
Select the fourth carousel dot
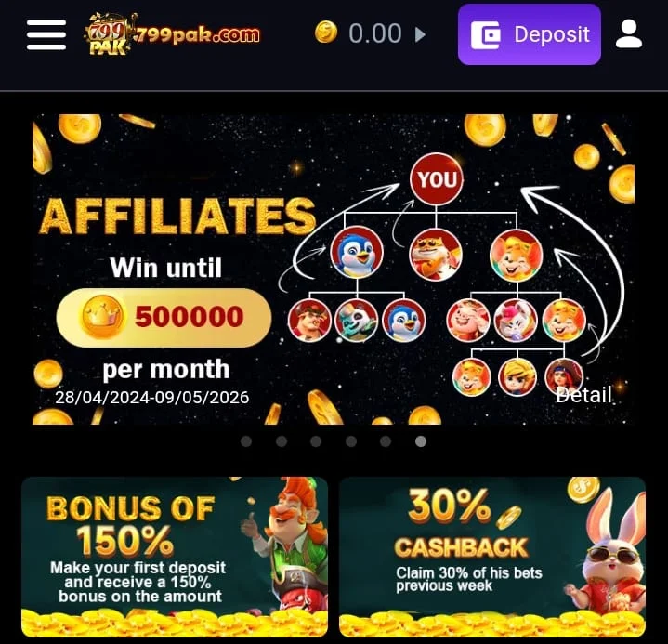pos(351,441)
